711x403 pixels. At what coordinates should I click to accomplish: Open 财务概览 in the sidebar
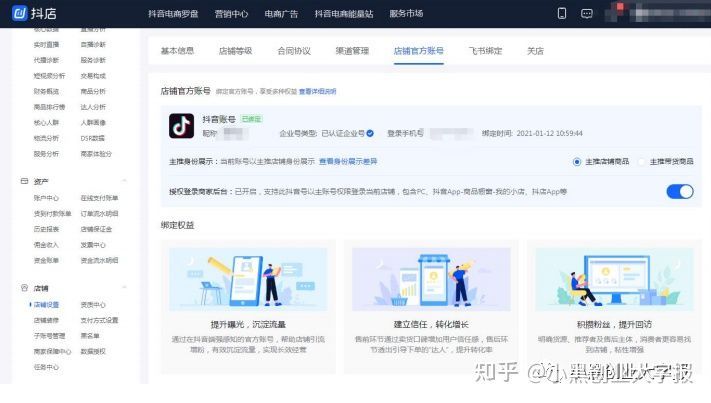click(x=46, y=91)
